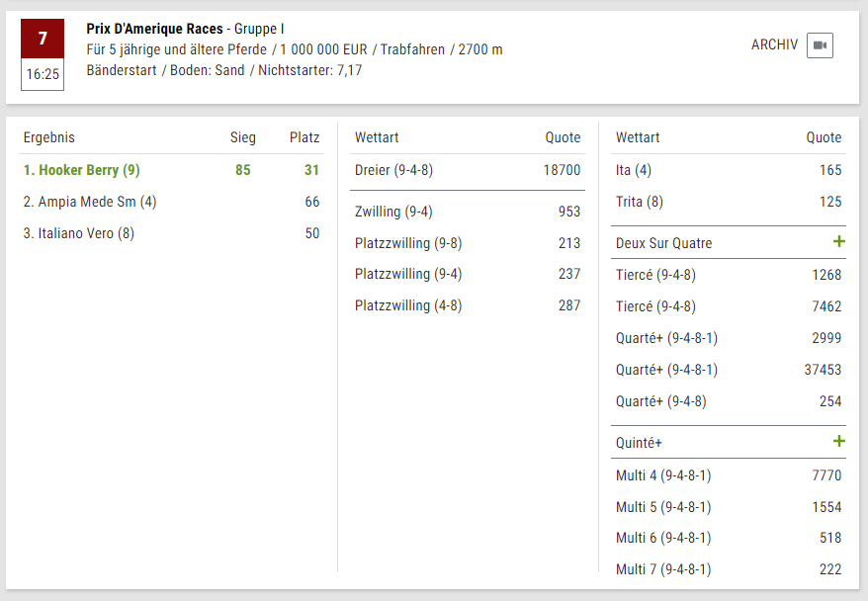868x601 pixels.
Task: Click the Deux Sur Quatre header text
Action: [663, 243]
